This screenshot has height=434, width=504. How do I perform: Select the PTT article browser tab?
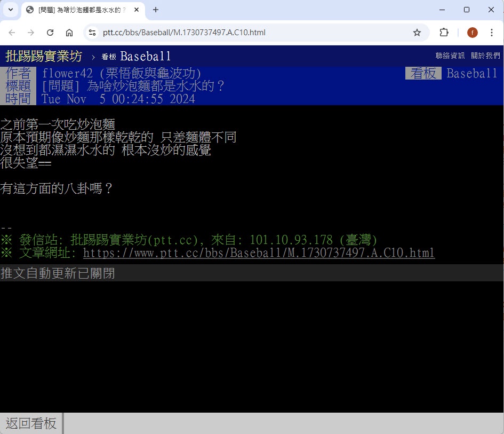pyautogui.click(x=80, y=10)
